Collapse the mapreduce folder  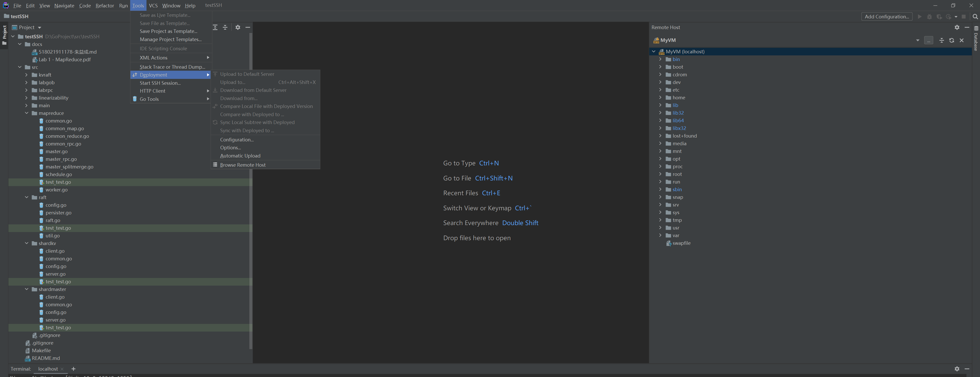pyautogui.click(x=26, y=113)
